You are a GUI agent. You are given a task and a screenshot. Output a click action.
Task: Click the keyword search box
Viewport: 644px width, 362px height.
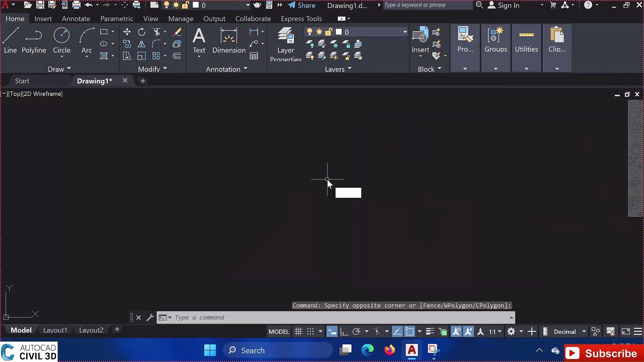428,5
